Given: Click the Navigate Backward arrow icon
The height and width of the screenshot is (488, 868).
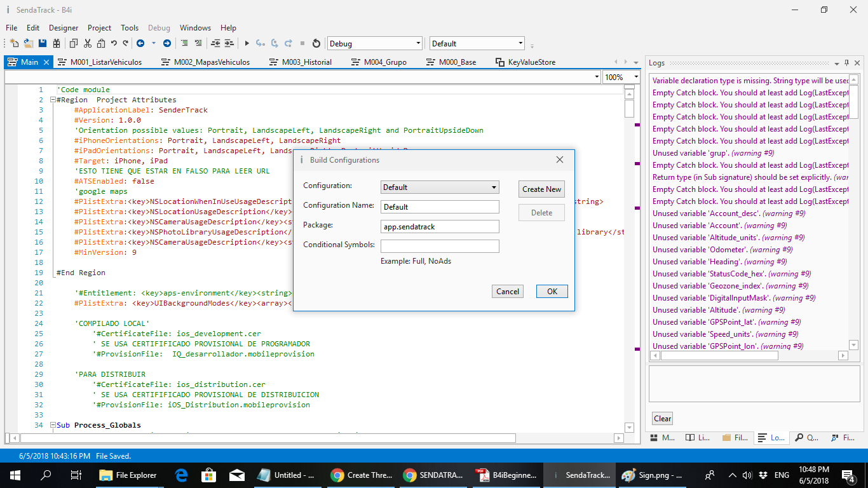Looking at the screenshot, I should (140, 44).
